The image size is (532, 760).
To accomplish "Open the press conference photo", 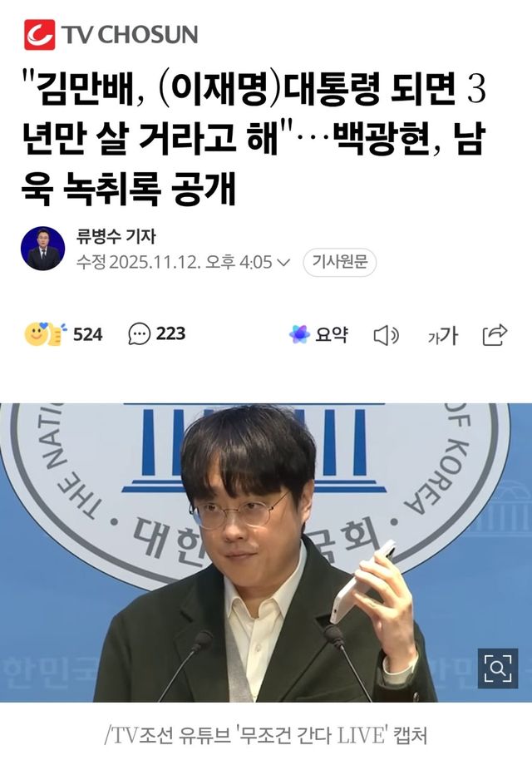I will point(266,553).
